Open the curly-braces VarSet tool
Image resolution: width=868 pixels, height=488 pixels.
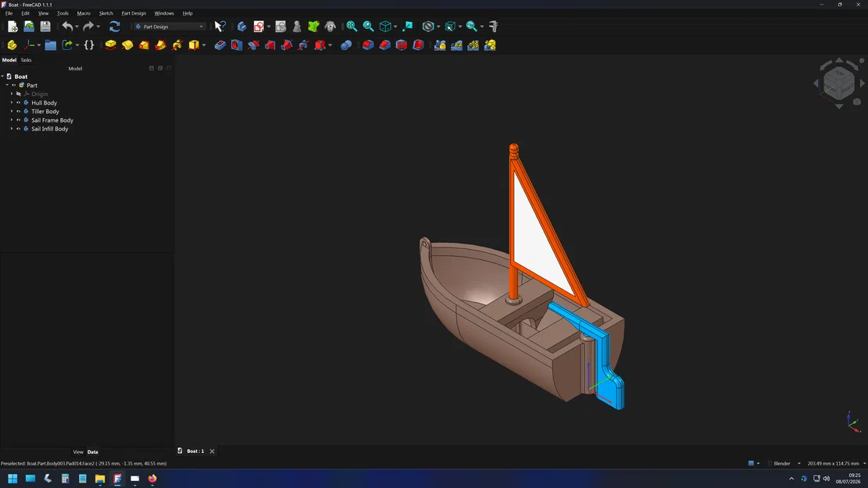88,45
